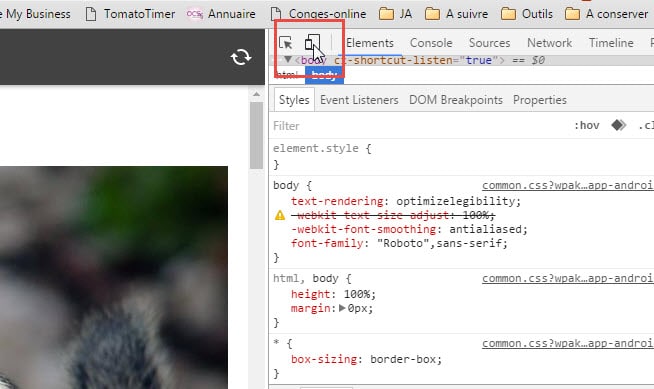Open the TomatoTimer bookmark
Viewport: 654px width, 389px height.
130,14
